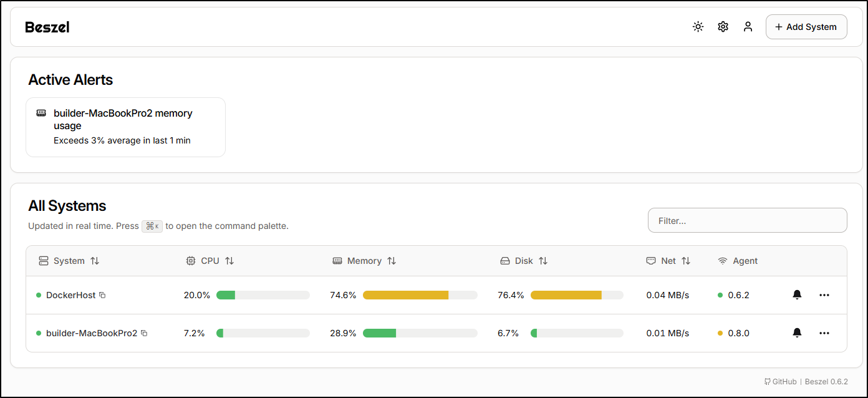Click the Add System button
The image size is (868, 398).
pos(806,27)
